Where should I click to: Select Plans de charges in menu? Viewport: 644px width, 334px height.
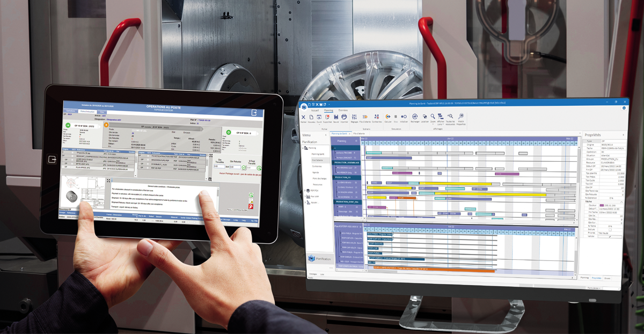[x=319, y=178]
